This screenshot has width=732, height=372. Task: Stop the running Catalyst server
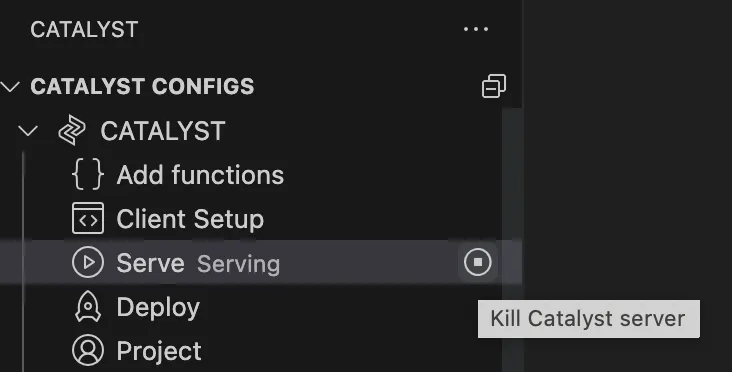(x=478, y=262)
